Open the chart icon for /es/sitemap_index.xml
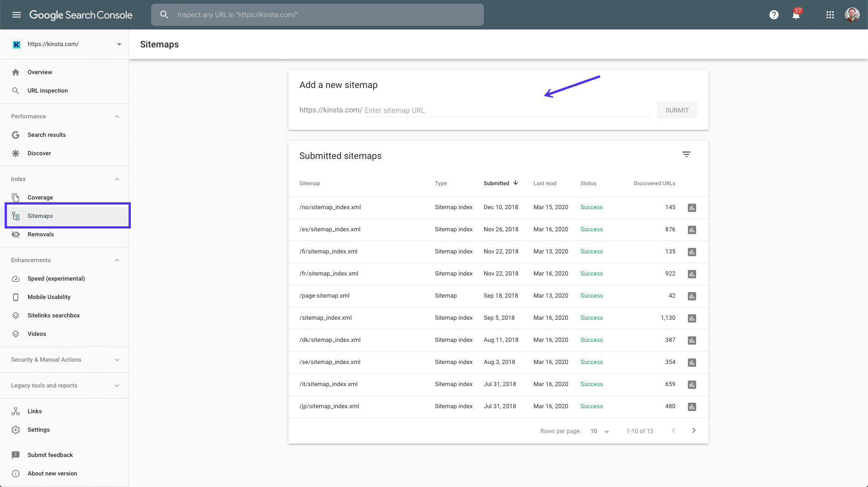Viewport: 868px width, 487px height. [x=692, y=230]
